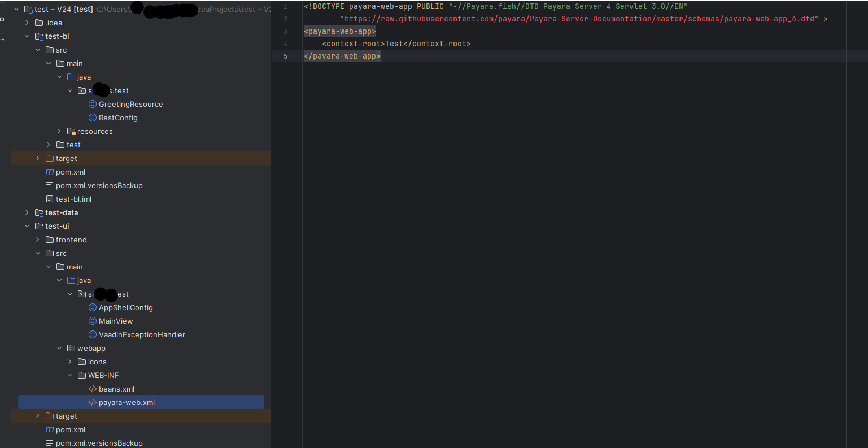The height and width of the screenshot is (448, 868).
Task: Expand the icons folder under webapp
Action: coord(70,362)
